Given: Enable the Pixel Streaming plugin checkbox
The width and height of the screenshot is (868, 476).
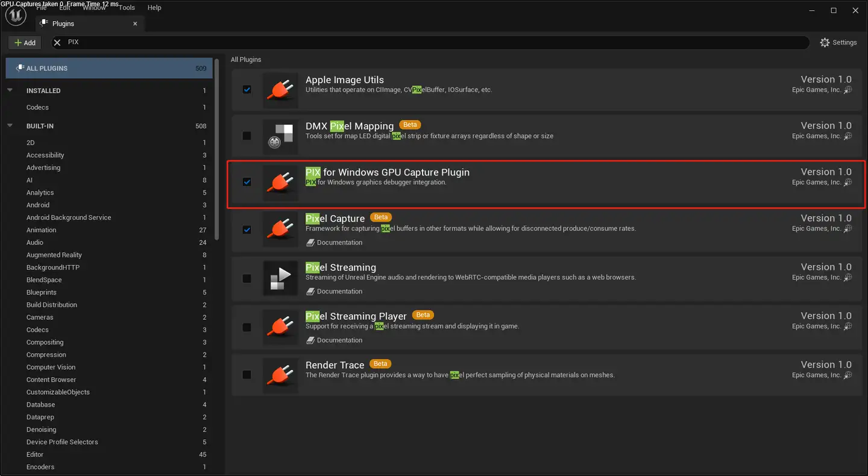Looking at the screenshot, I should [247, 278].
